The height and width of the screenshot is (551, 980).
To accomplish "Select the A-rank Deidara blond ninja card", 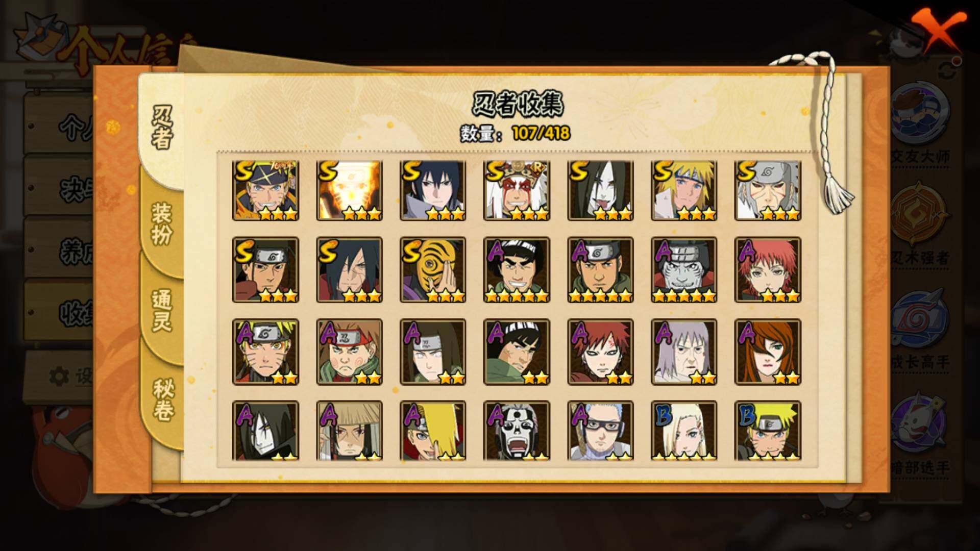I will pos(433,431).
